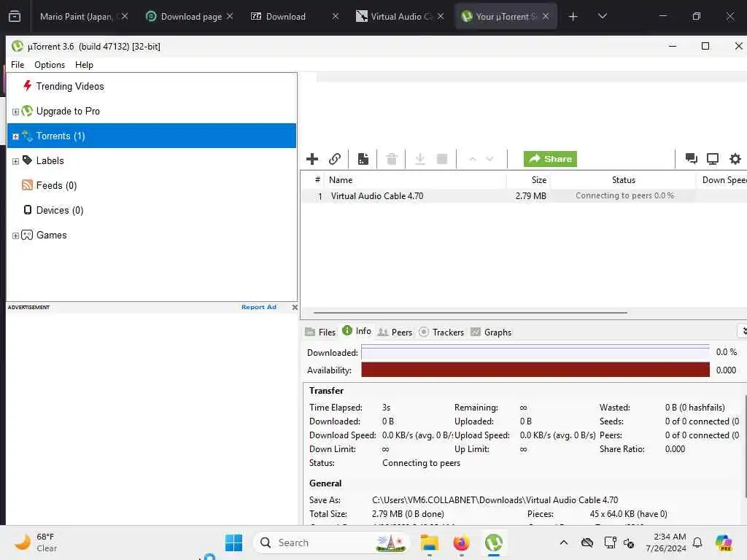Screen dimensions: 747x560
Task: Expand the Labels tree node
Action: 15,161
